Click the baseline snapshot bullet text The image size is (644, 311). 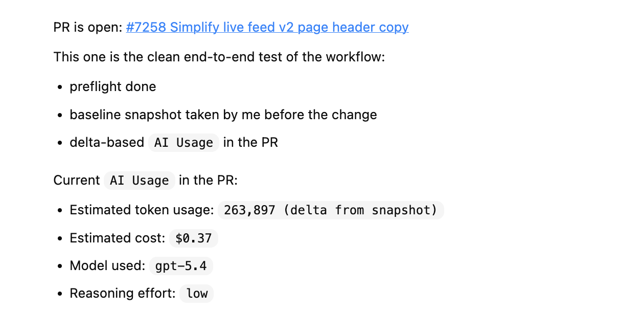tap(223, 115)
